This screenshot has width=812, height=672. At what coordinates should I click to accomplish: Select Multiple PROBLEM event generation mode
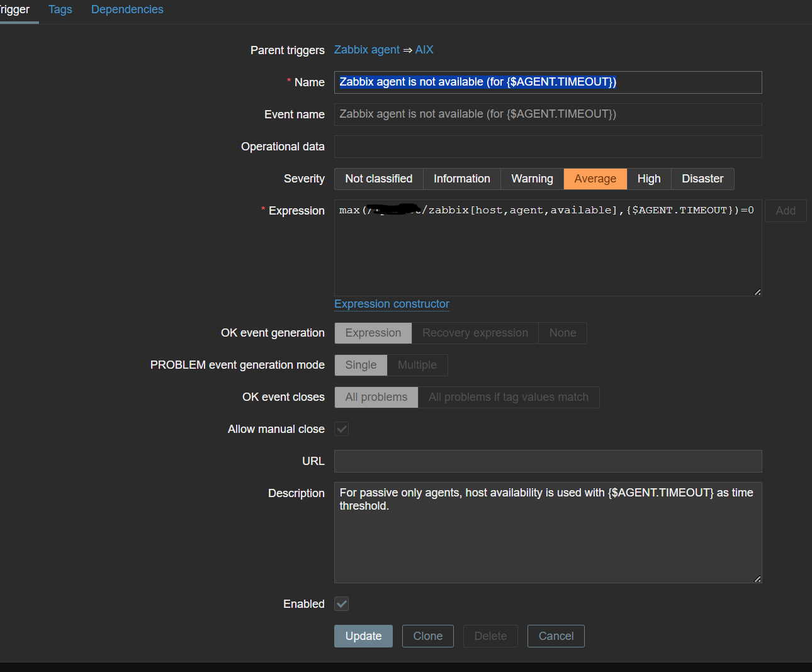click(417, 365)
